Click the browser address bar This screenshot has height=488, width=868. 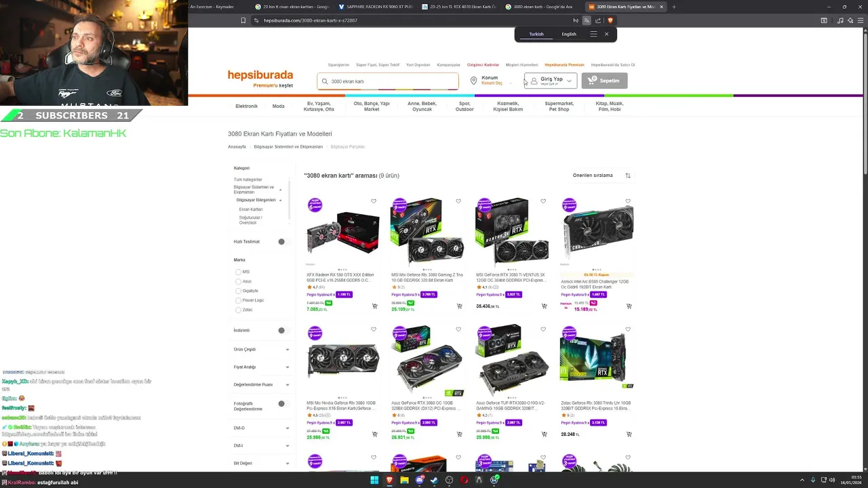click(x=414, y=20)
